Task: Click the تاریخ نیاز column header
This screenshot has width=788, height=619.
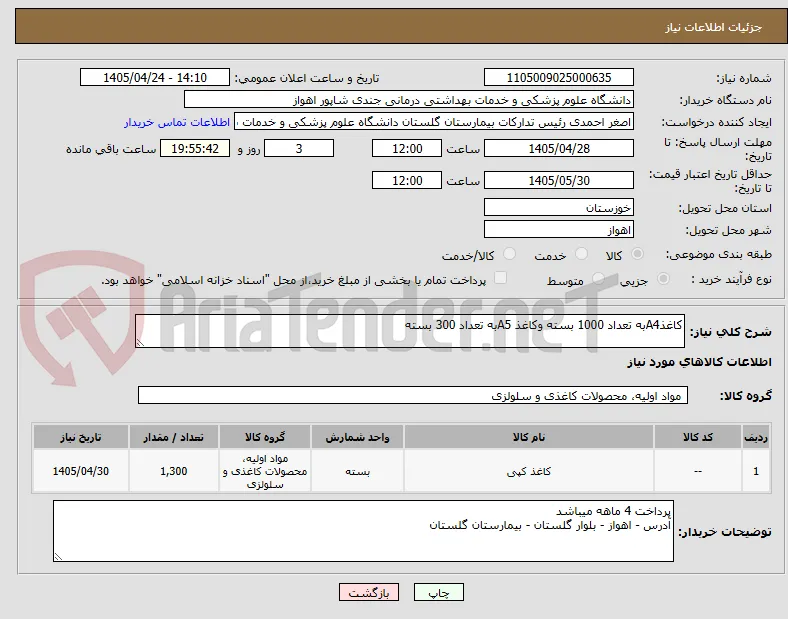Action: [x=80, y=437]
